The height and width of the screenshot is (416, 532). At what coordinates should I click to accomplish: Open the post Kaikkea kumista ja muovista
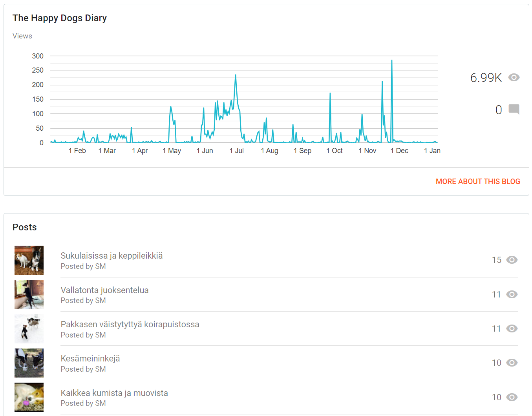(x=114, y=393)
